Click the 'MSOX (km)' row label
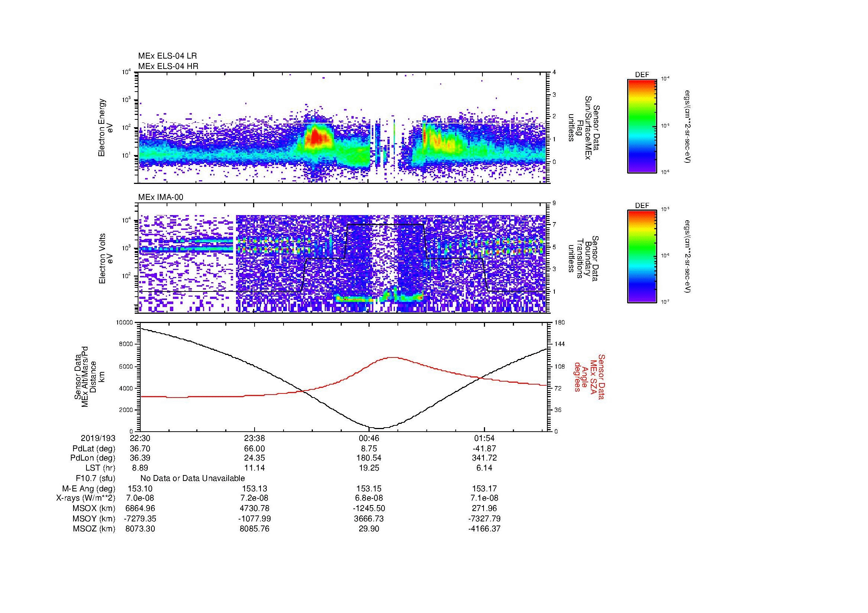 (x=94, y=508)
